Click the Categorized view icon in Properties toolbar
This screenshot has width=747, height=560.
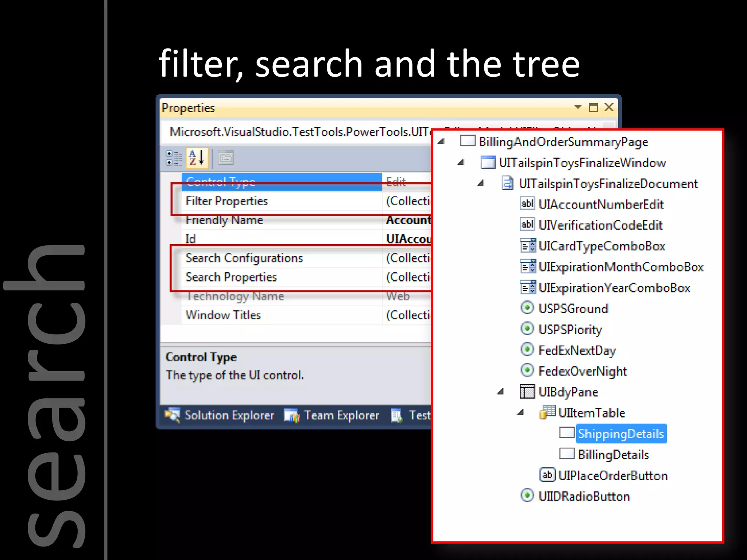tap(174, 158)
